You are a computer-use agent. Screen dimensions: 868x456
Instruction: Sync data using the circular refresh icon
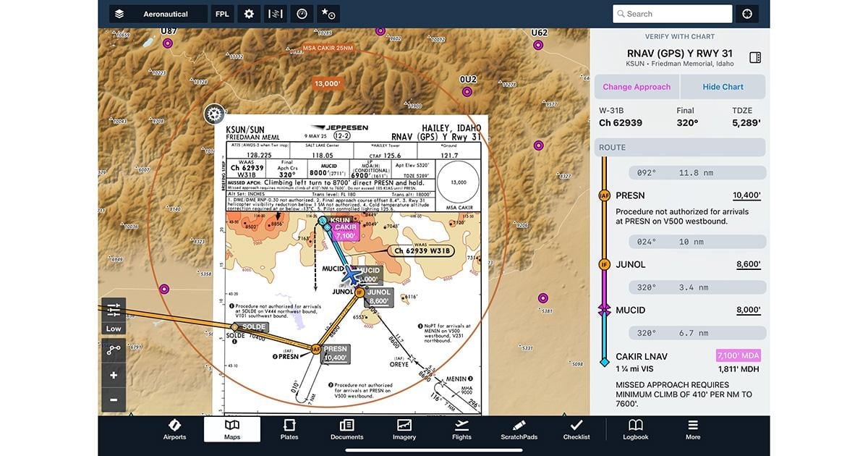[x=746, y=13]
